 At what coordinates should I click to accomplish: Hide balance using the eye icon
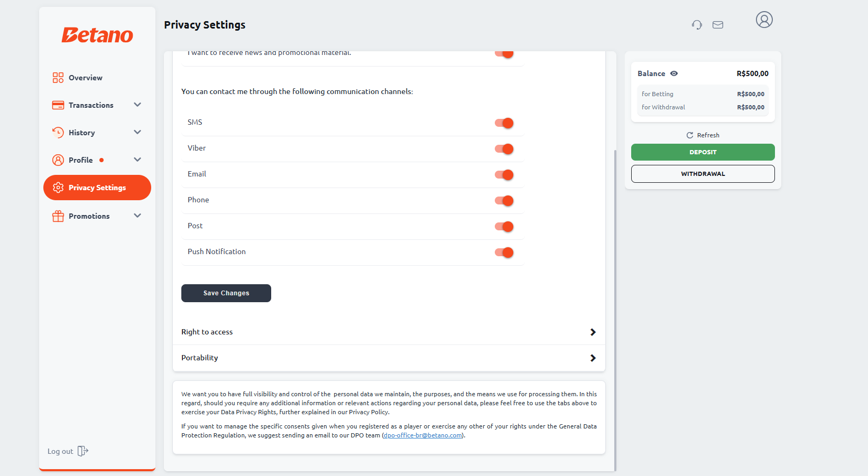674,73
